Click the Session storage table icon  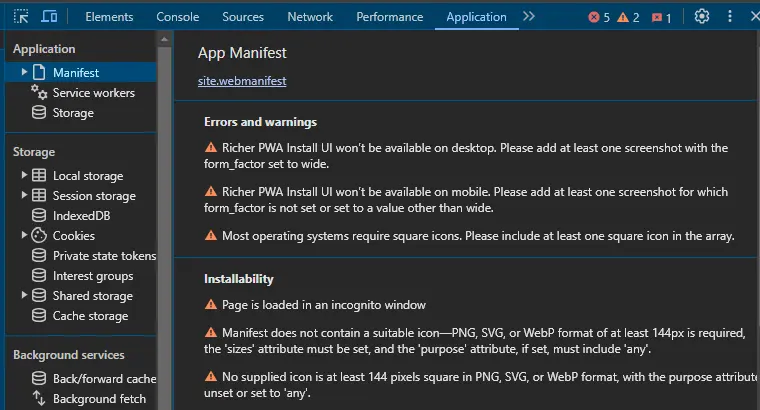tap(39, 195)
